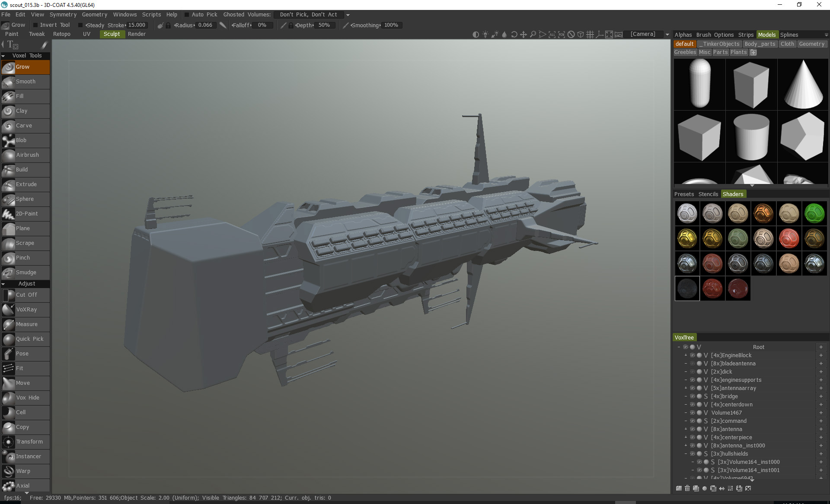
Task: Enable the Invert Tool checkbox
Action: pos(36,25)
